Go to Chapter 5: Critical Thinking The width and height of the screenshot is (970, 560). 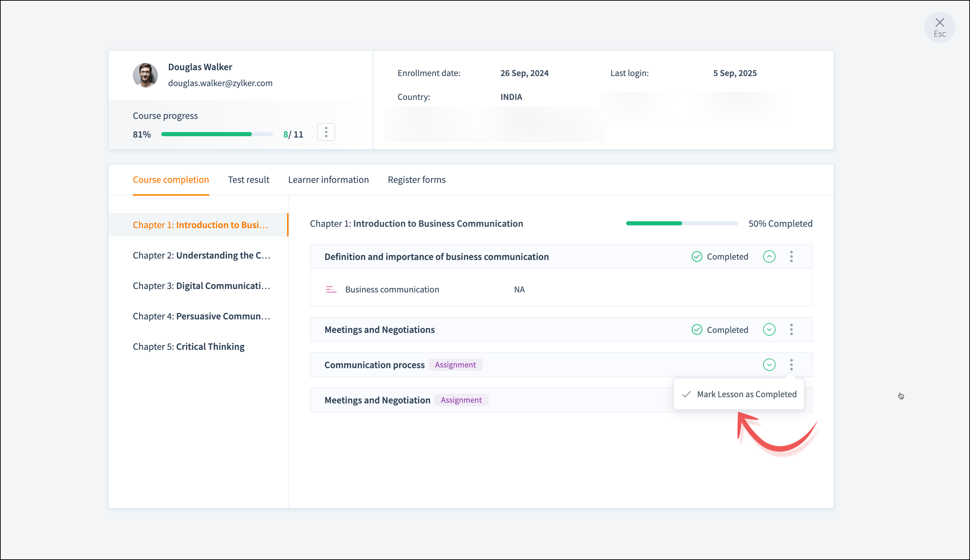click(x=189, y=346)
